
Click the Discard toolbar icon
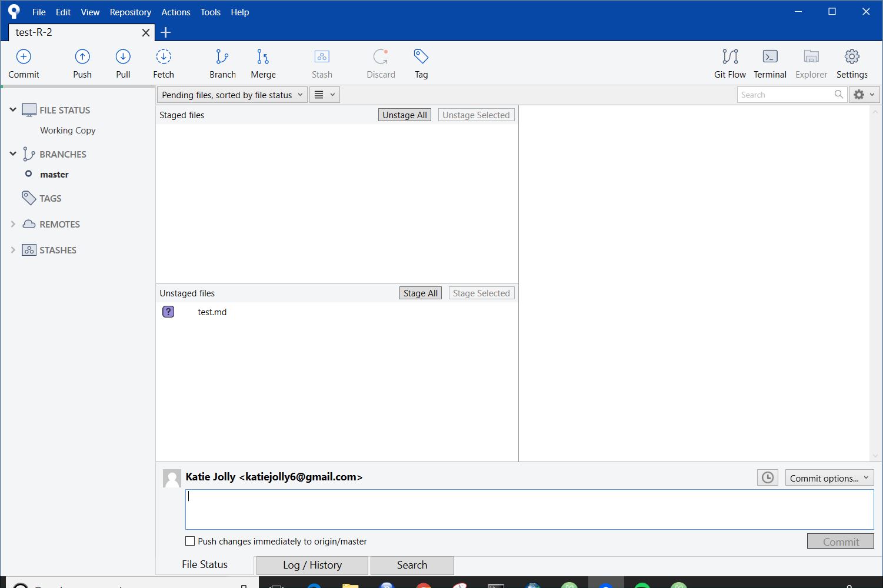coord(381,56)
